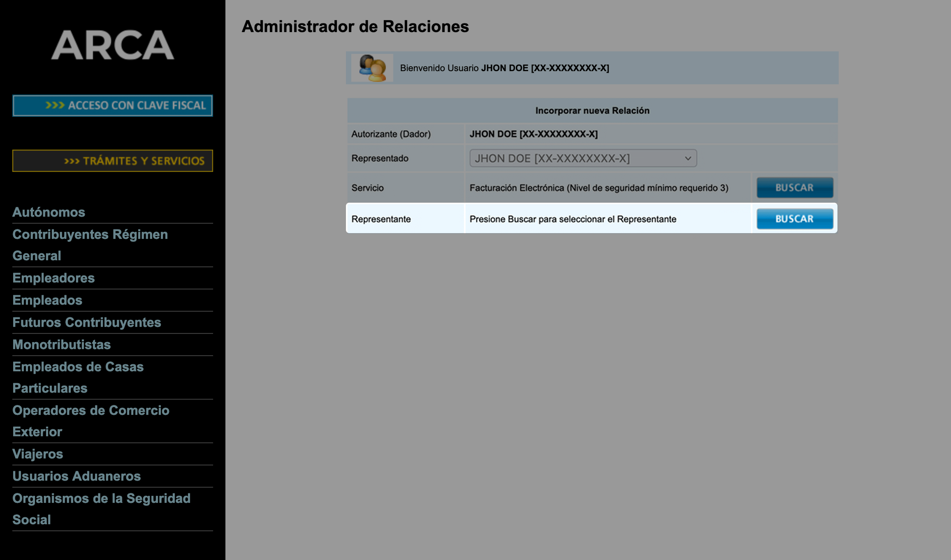Open Usuarios Aduaneros section
This screenshot has height=560, width=951.
pos(77,476)
